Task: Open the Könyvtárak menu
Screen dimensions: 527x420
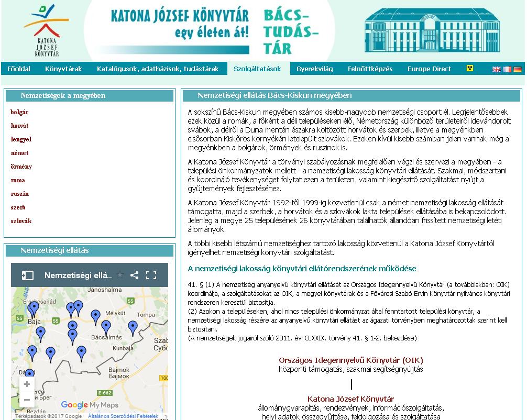Action: [x=63, y=69]
